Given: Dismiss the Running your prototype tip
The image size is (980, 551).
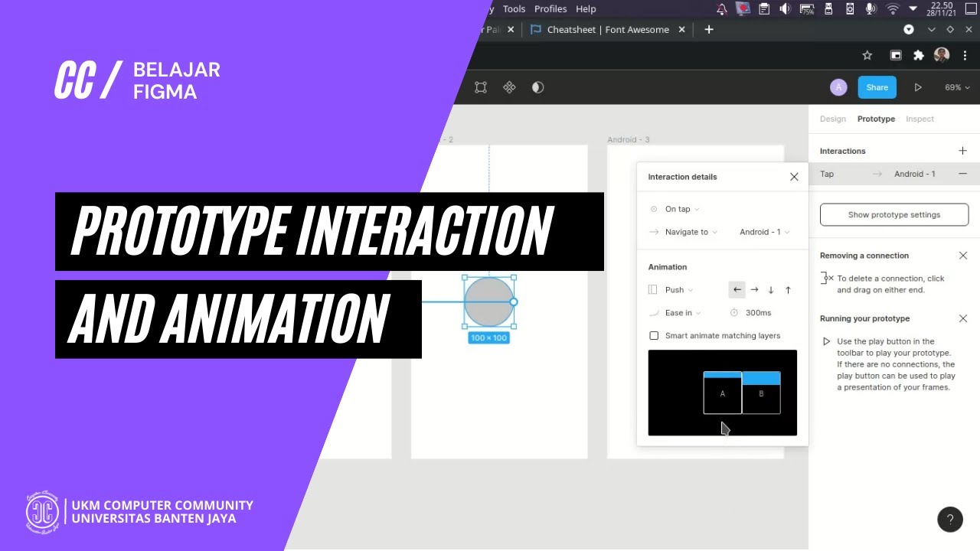Looking at the screenshot, I should [963, 318].
